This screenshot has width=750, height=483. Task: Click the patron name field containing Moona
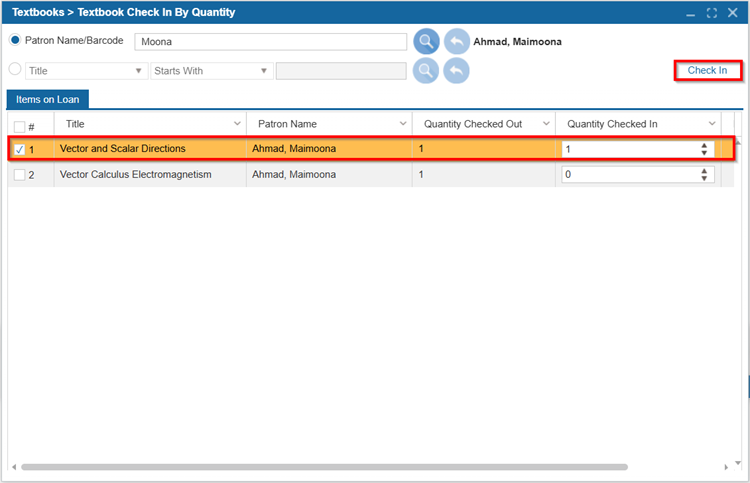pyautogui.click(x=271, y=42)
